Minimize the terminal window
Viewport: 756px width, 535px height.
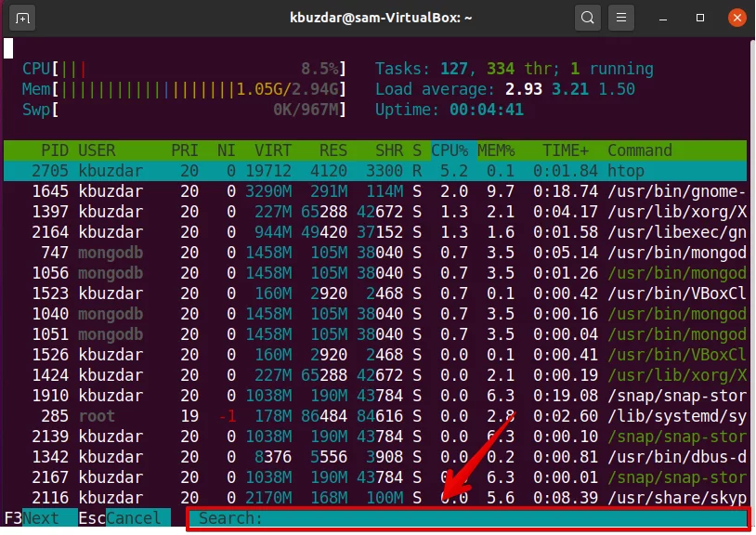coord(663,19)
